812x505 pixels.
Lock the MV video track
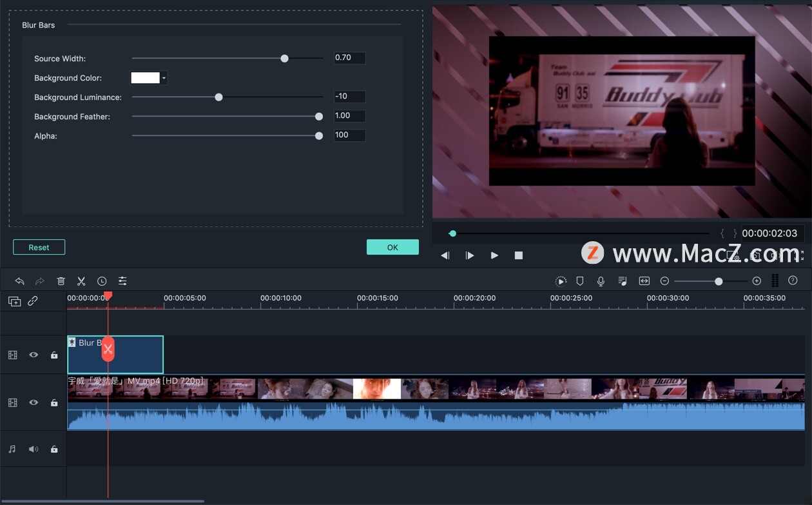(54, 402)
